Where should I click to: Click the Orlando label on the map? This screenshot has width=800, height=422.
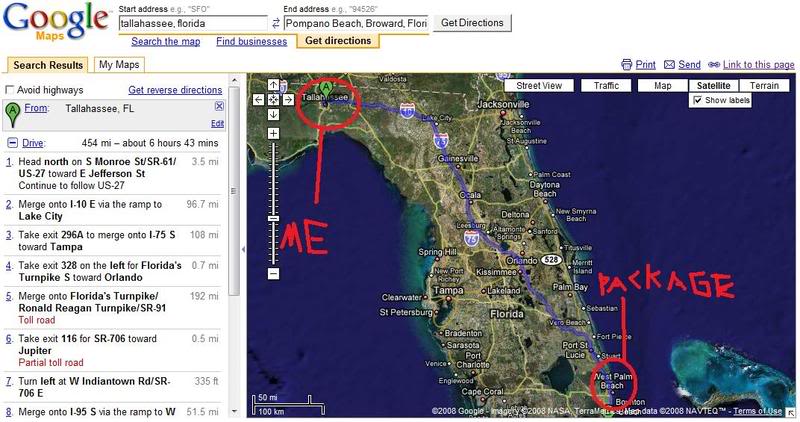coord(521,260)
